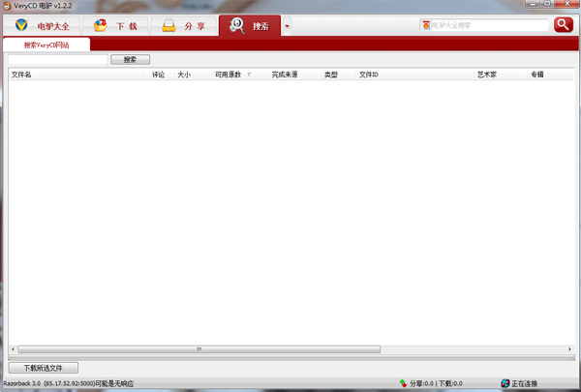The height and width of the screenshot is (392, 581).
Task: Click the 艺术家 column header
Action: pyautogui.click(x=486, y=75)
